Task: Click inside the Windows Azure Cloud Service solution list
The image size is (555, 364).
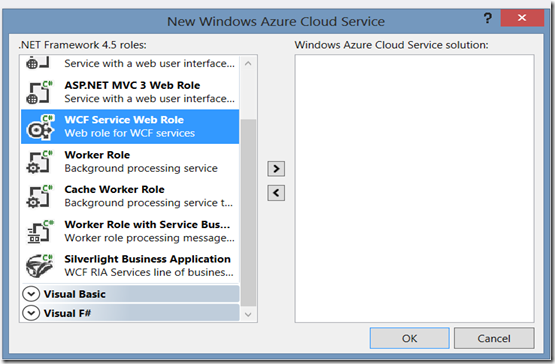Action: click(414, 188)
